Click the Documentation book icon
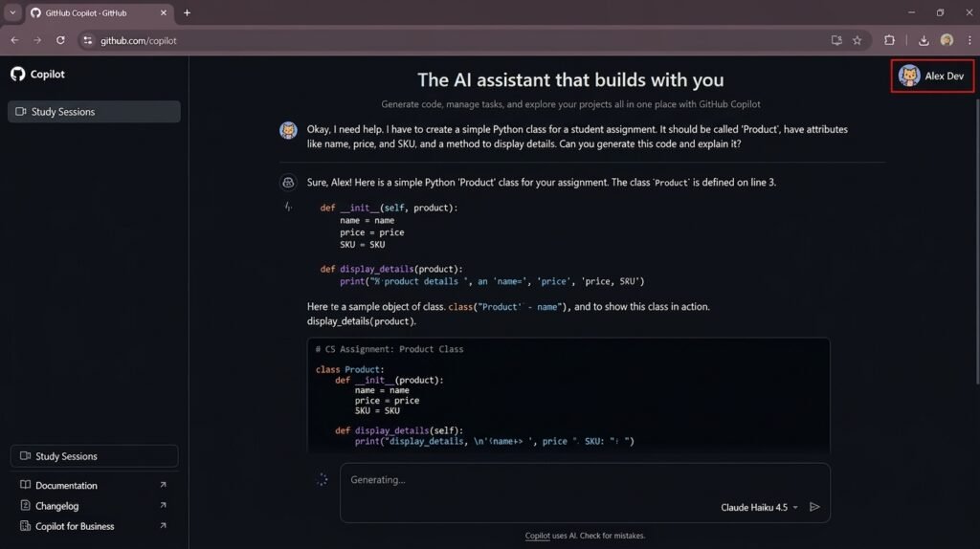Viewport: 980px width, 549px height. tap(25, 485)
